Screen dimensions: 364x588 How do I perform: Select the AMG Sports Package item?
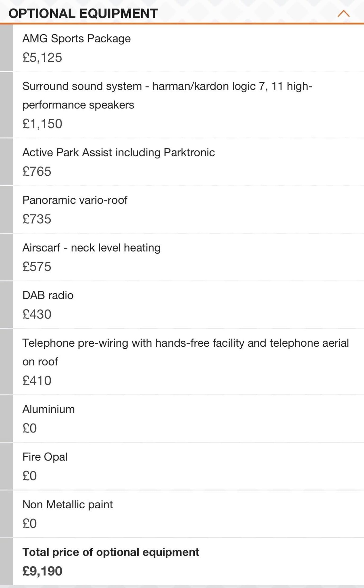[x=76, y=39]
